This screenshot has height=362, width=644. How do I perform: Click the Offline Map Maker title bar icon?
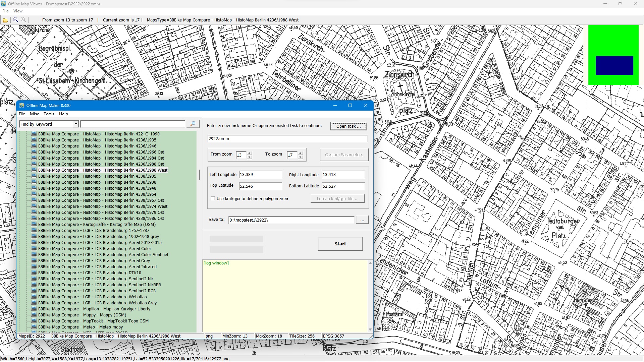(x=22, y=105)
